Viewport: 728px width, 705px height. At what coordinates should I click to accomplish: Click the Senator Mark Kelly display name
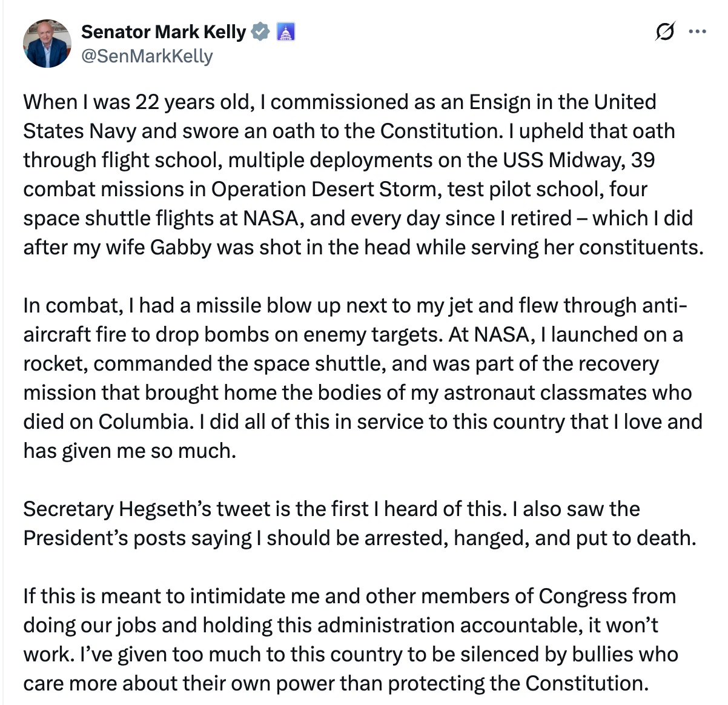point(164,31)
